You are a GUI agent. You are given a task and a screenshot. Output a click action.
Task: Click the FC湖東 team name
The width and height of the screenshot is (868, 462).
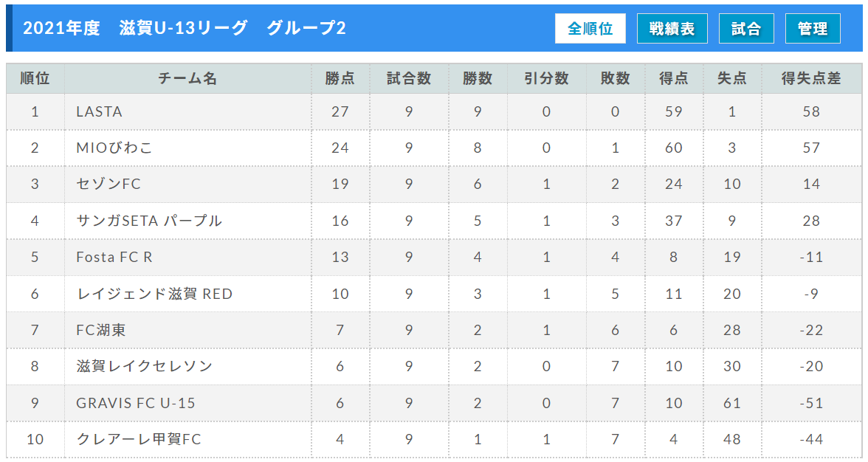tap(100, 330)
